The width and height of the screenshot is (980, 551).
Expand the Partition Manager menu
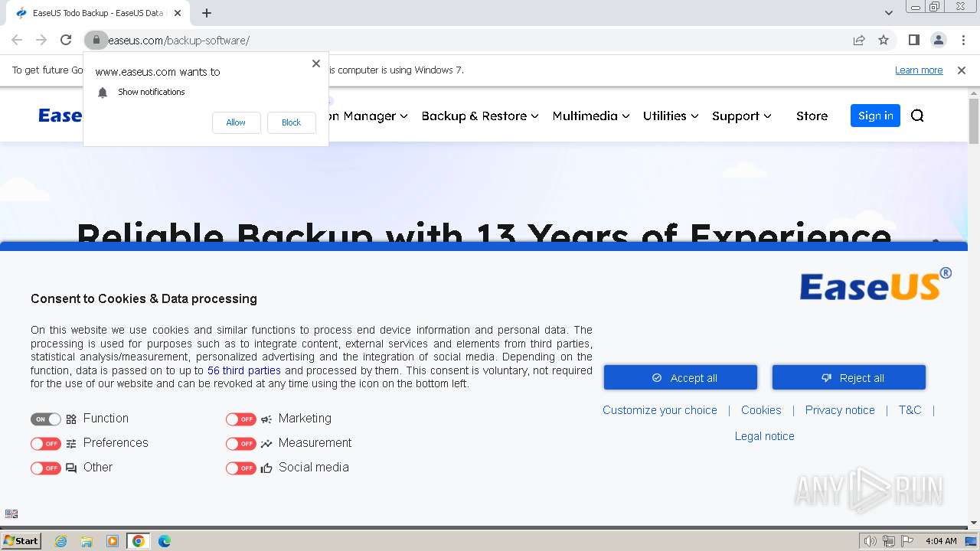click(368, 116)
